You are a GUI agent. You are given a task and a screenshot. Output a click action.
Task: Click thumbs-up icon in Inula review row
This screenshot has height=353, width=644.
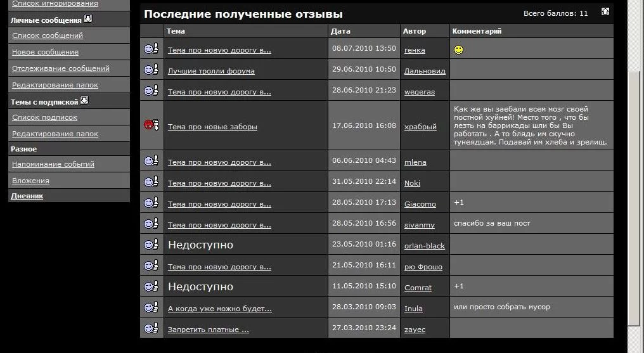tap(151, 307)
